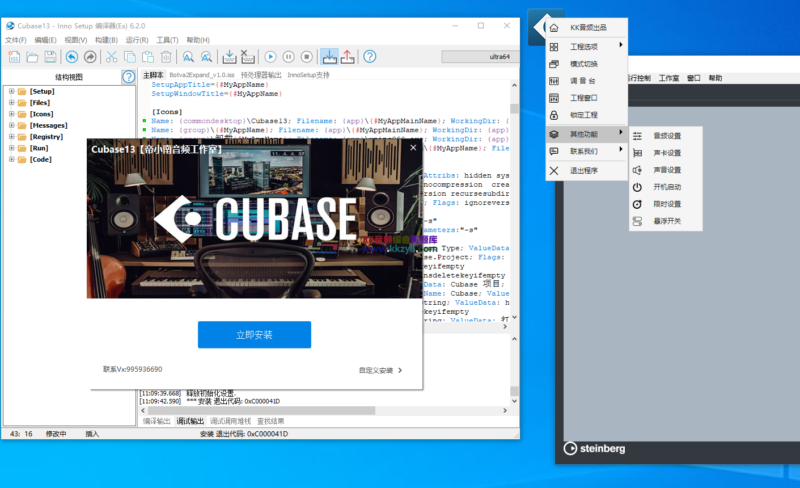Image resolution: width=800 pixels, height=488 pixels.
Task: Open the 运行(R) menu
Action: tap(137, 40)
